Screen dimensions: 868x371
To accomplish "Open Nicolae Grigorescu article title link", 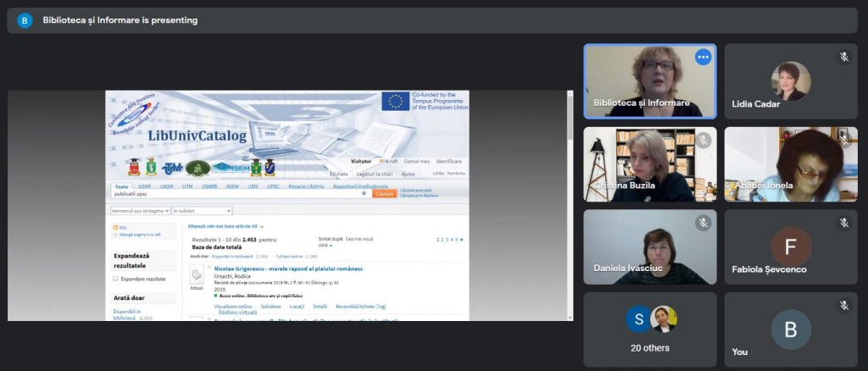I will [288, 269].
